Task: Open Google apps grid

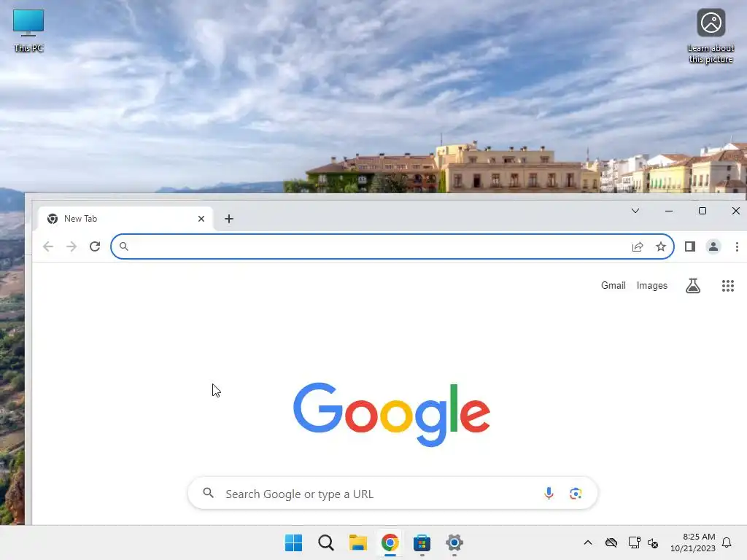Action: click(727, 286)
